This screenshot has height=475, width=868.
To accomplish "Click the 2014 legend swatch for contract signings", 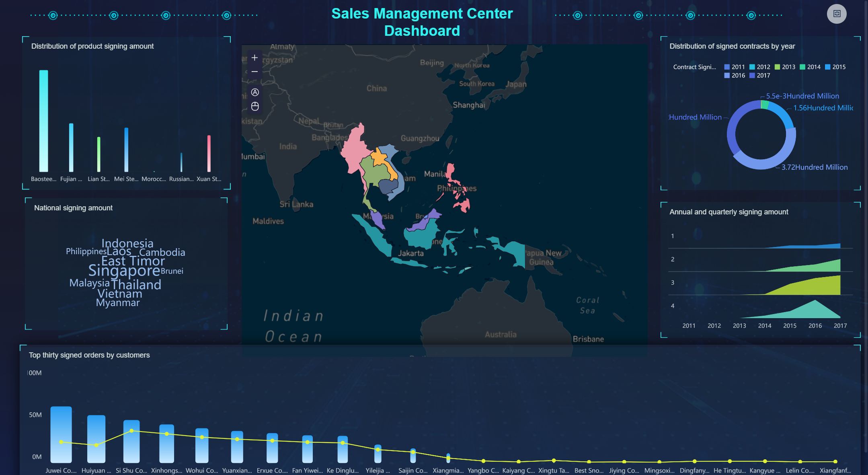I will coord(802,67).
